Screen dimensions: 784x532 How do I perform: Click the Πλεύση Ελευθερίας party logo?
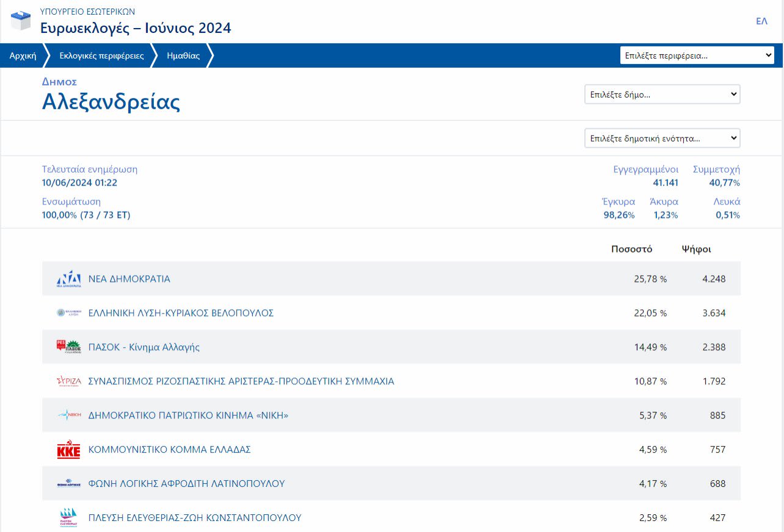tap(68, 517)
